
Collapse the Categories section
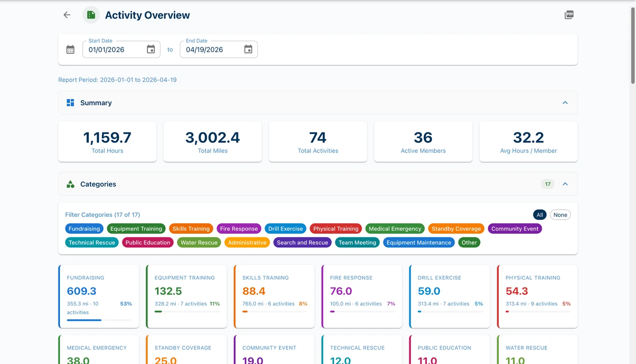[x=565, y=184]
